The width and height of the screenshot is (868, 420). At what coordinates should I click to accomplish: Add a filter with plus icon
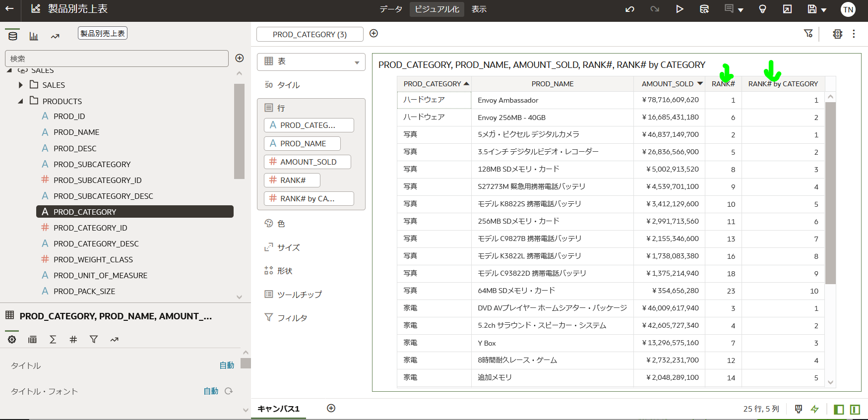(374, 33)
